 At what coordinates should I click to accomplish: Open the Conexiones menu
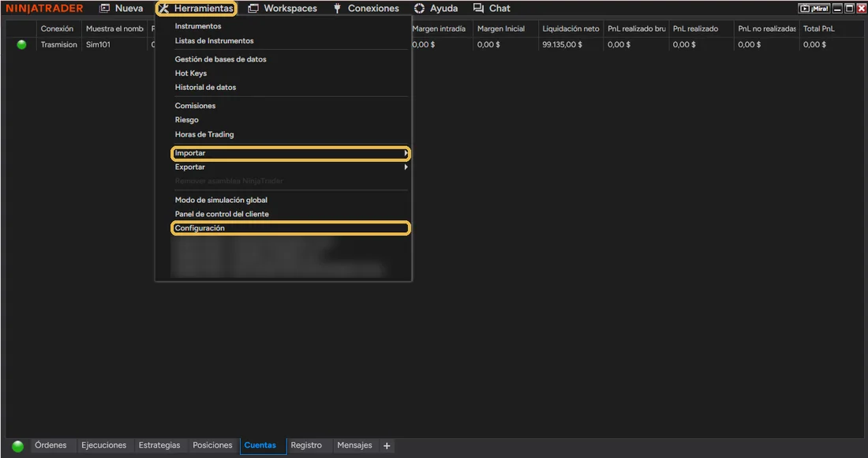pyautogui.click(x=366, y=9)
